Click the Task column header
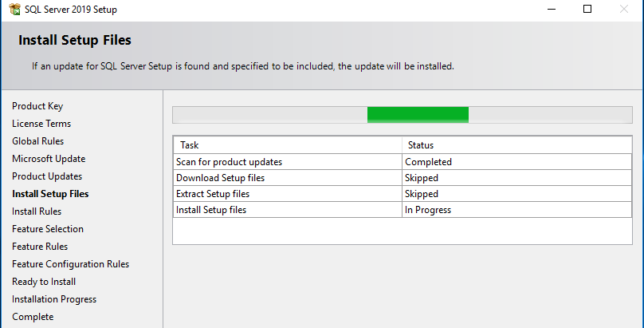 [190, 145]
